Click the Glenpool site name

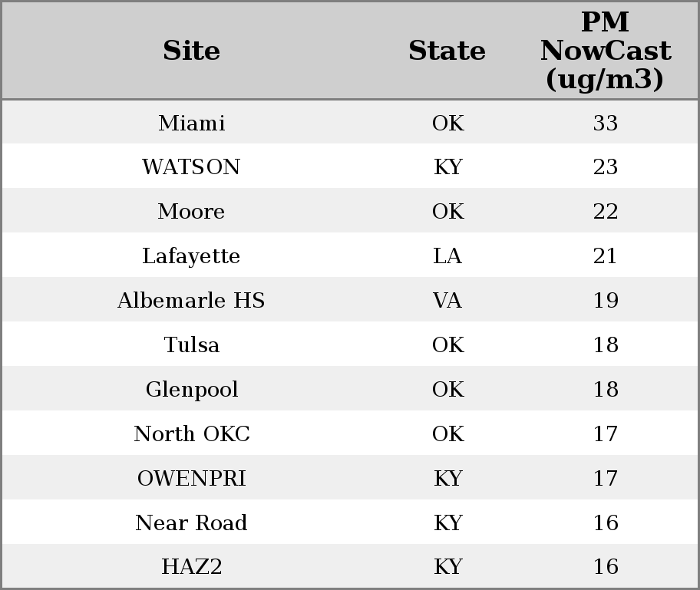tap(191, 390)
